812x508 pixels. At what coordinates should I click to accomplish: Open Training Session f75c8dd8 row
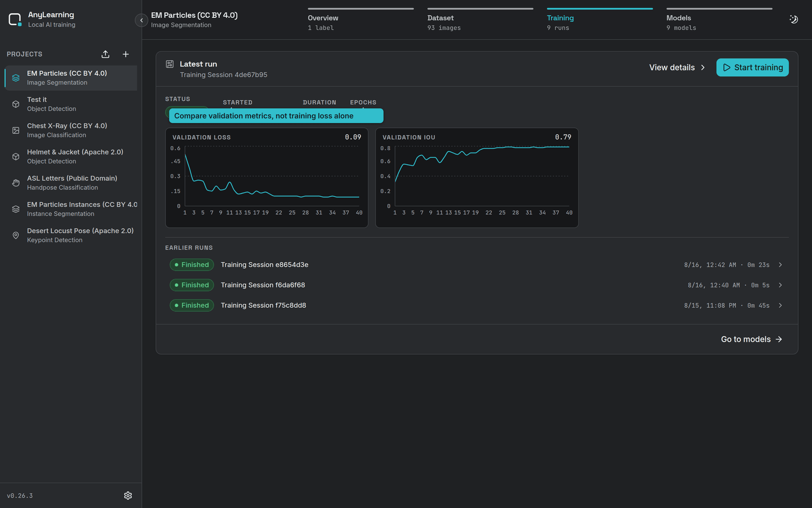[x=477, y=305]
